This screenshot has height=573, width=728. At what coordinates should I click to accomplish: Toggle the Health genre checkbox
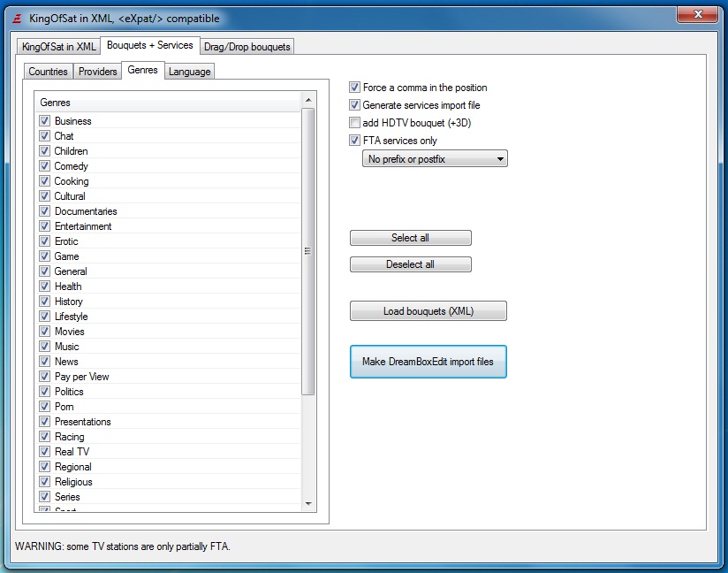[44, 286]
